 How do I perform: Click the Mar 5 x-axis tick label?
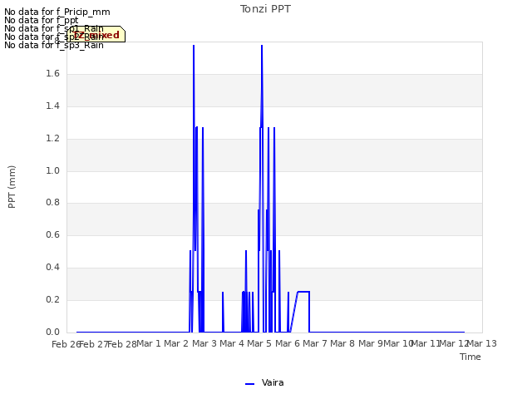(259, 343)
